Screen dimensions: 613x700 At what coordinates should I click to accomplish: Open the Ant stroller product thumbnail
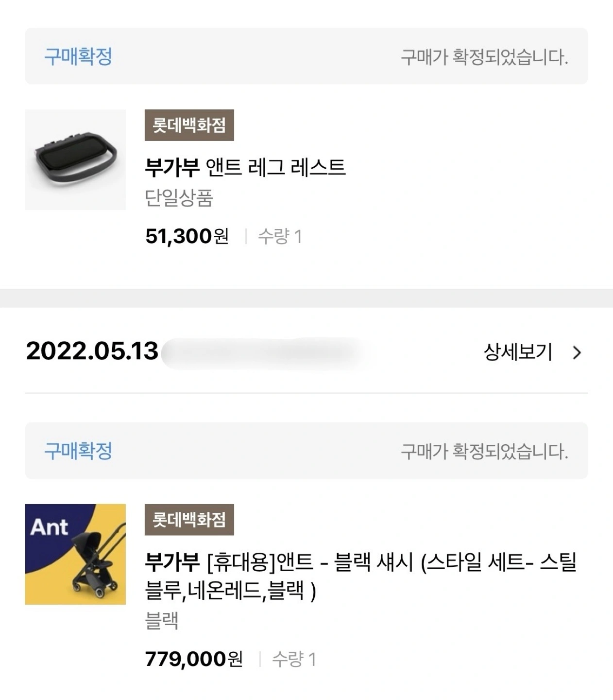tap(75, 554)
